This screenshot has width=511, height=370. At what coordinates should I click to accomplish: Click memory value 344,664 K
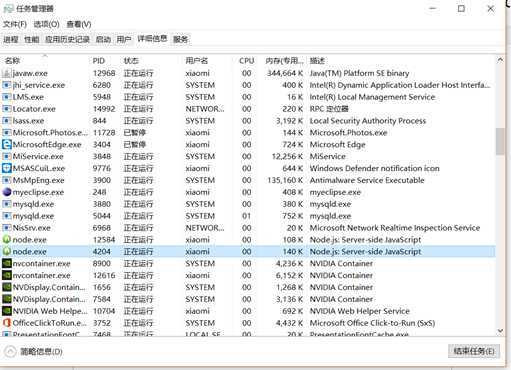[x=285, y=73]
